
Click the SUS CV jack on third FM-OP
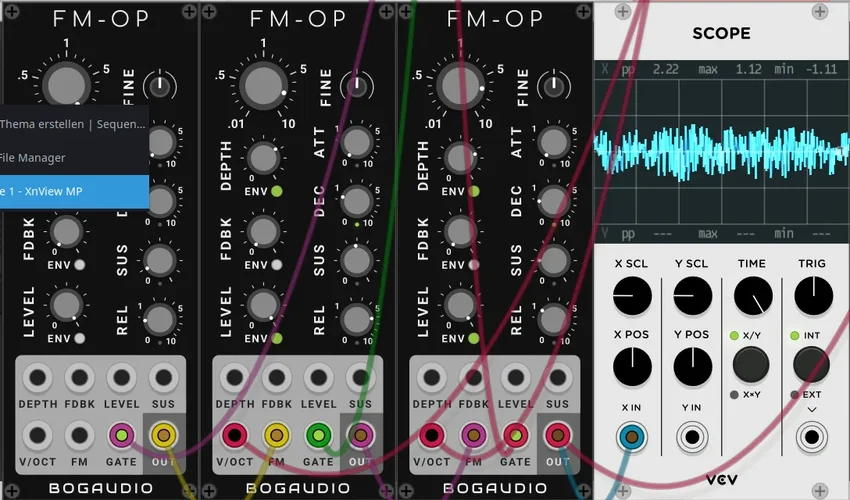pos(558,377)
